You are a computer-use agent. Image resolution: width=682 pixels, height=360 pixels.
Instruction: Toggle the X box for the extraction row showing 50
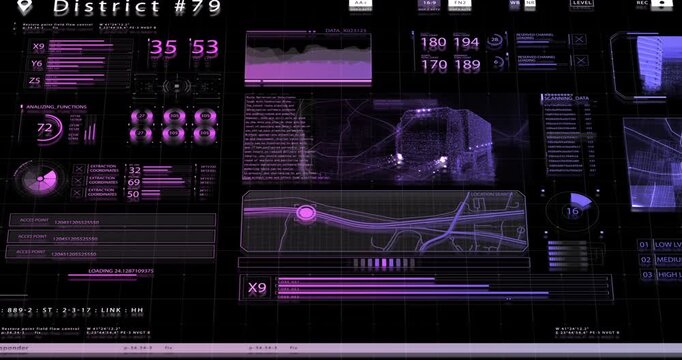pyautogui.click(x=77, y=193)
